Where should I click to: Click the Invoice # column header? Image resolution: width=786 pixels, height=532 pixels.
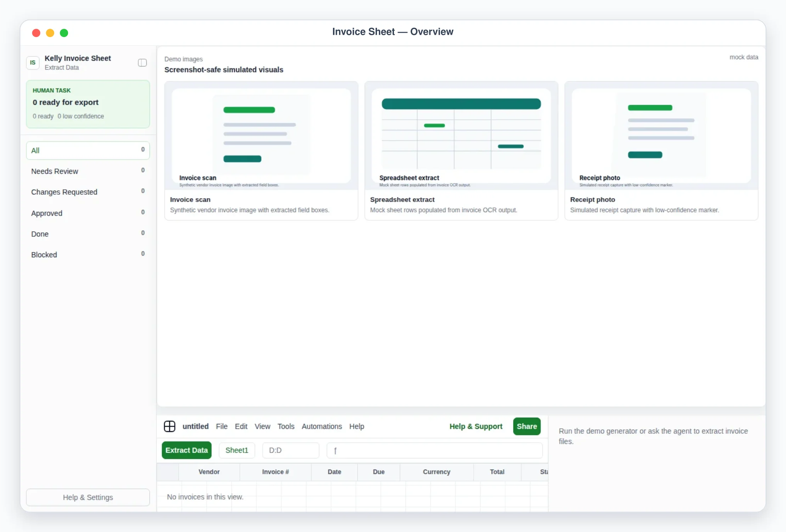(x=275, y=472)
